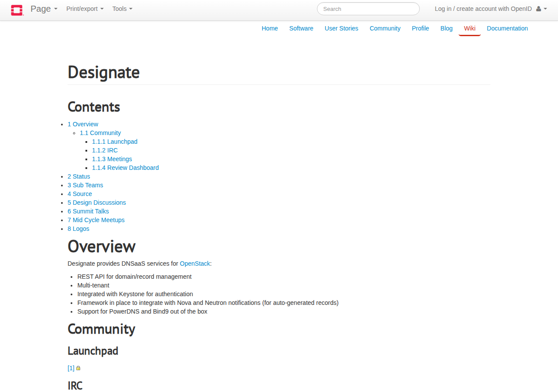558x392 pixels.
Task: Switch to the Community nav tab
Action: [x=385, y=28]
